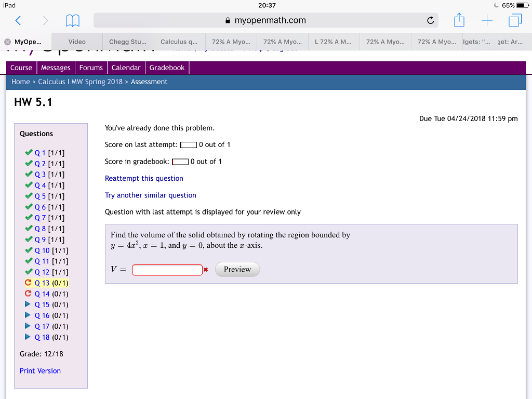Click the Preview button

(237, 269)
